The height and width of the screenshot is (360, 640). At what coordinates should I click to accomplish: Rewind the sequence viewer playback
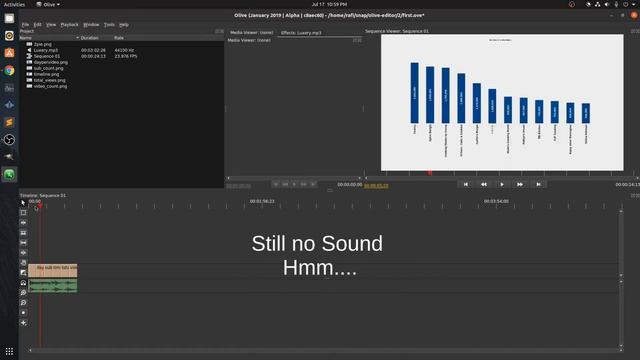[484, 184]
